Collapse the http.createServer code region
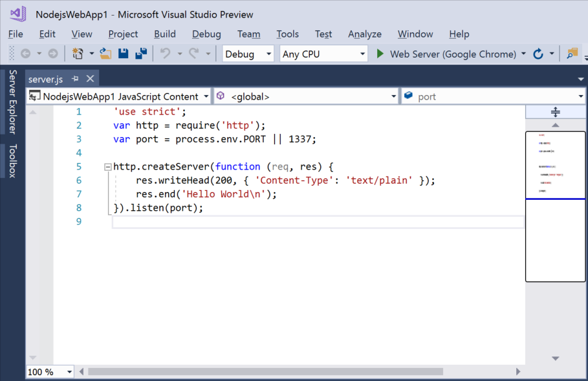This screenshot has width=588, height=381. pyautogui.click(x=107, y=166)
